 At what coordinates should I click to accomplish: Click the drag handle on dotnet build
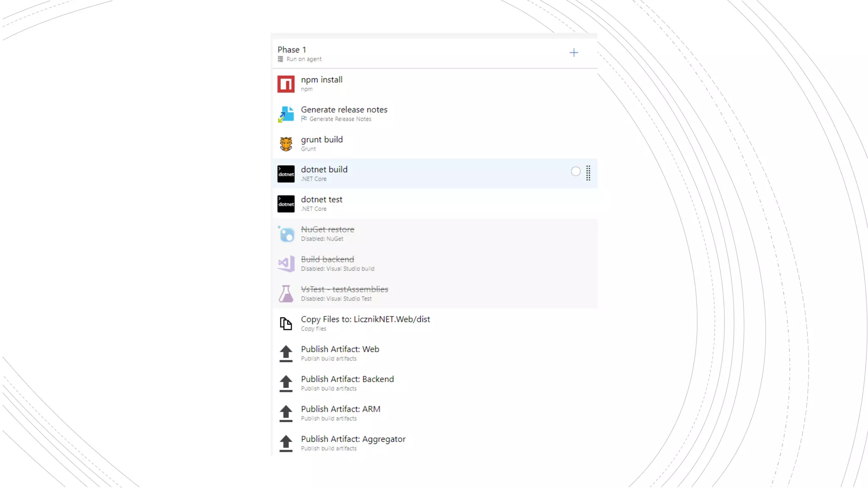(x=588, y=173)
